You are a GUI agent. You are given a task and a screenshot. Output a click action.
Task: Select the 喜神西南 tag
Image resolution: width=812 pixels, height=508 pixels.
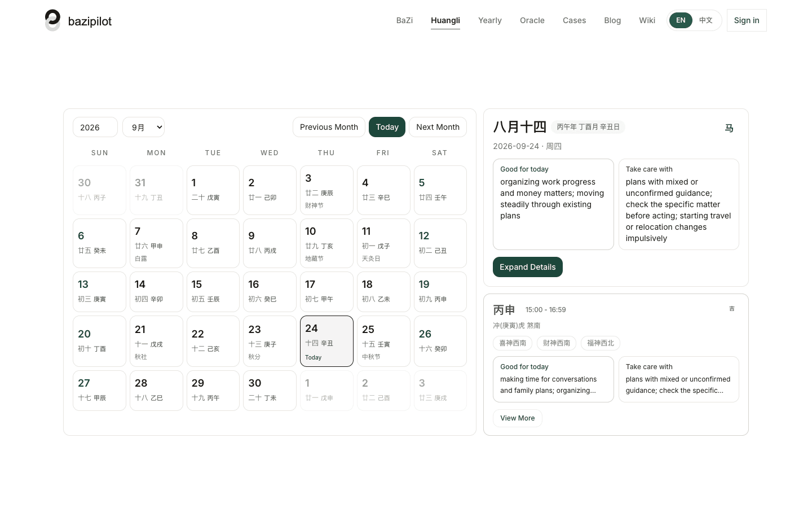[x=513, y=343]
